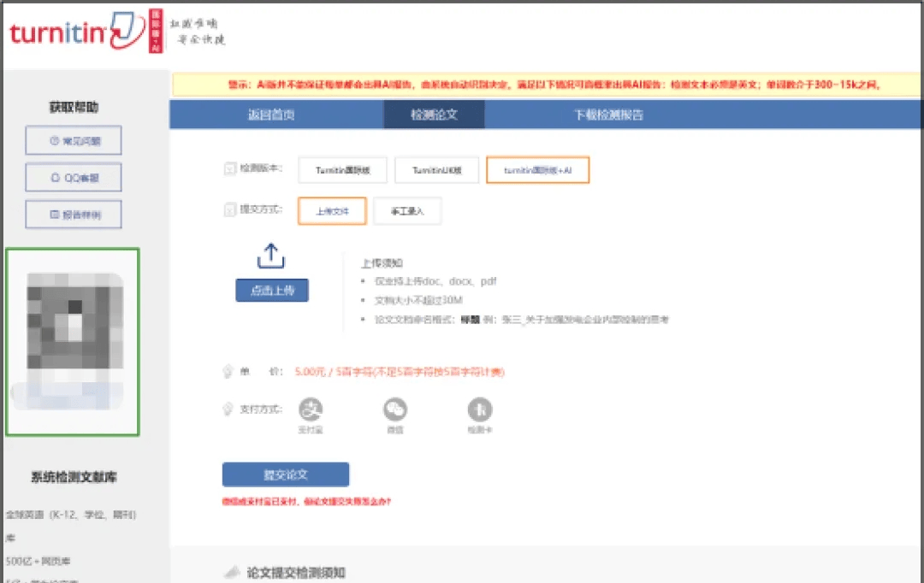Viewport: 924px width, 583px height.
Task: Click the 上传须知 heading text
Action: click(x=382, y=263)
